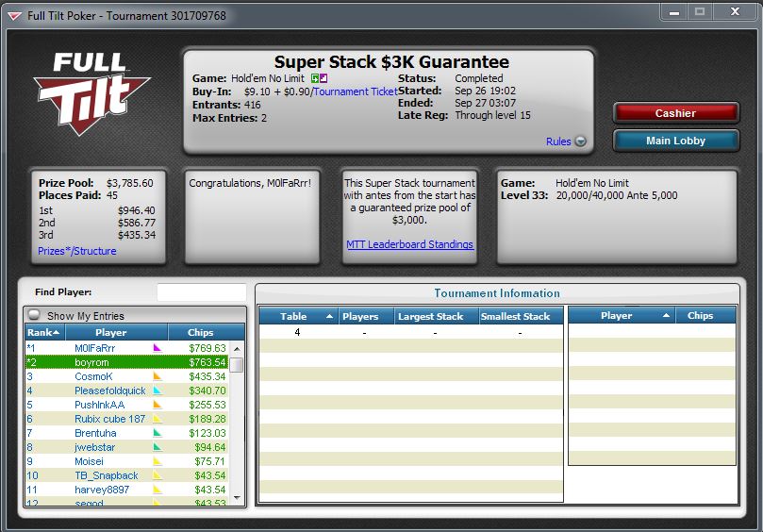
Task: Select player Brentuha
Action: click(126, 433)
